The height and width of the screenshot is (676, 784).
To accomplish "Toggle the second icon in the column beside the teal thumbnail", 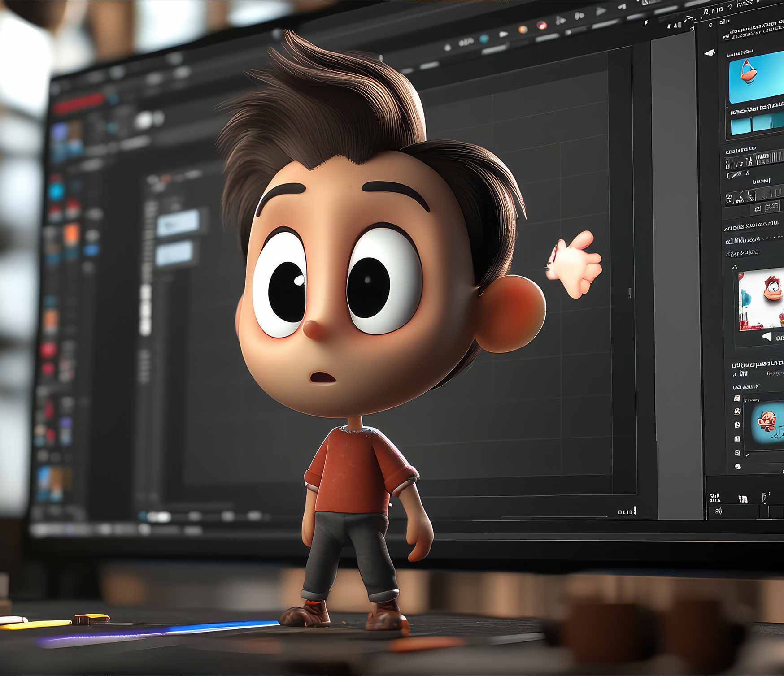I will tap(737, 411).
